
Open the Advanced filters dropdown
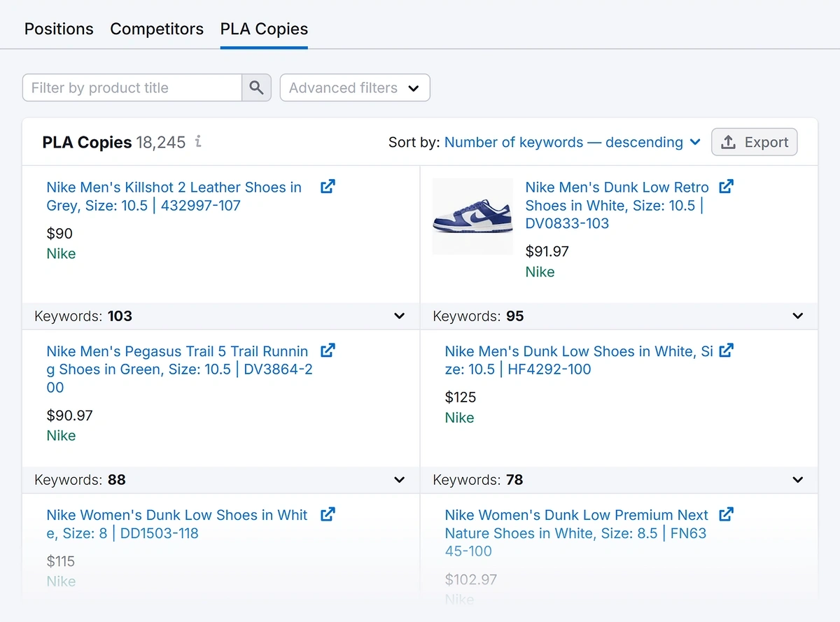click(x=355, y=88)
